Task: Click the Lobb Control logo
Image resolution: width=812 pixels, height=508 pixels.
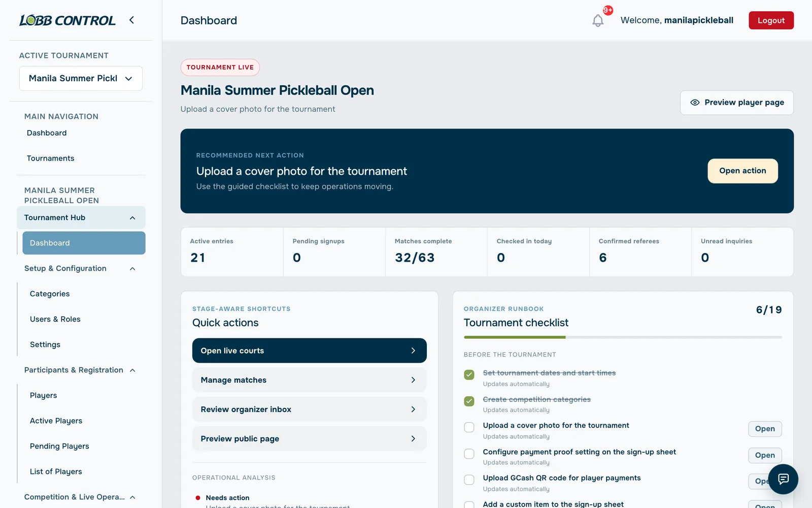Action: [67, 20]
